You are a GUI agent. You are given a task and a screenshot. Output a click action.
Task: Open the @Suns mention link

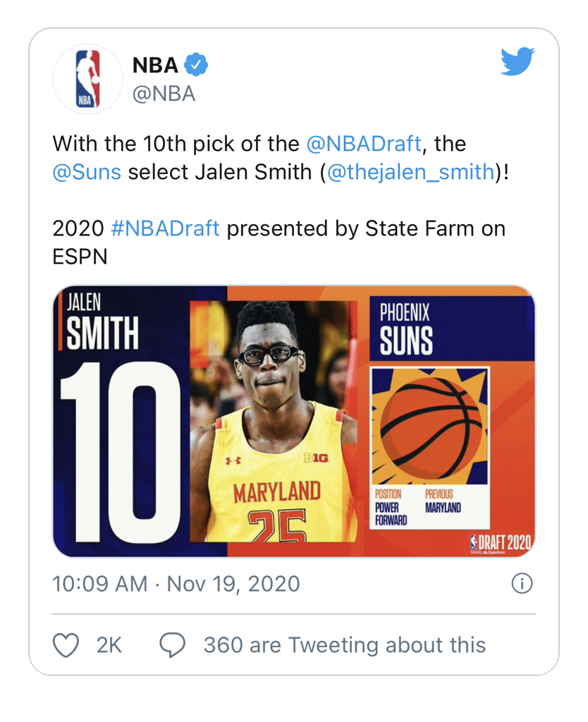87,172
